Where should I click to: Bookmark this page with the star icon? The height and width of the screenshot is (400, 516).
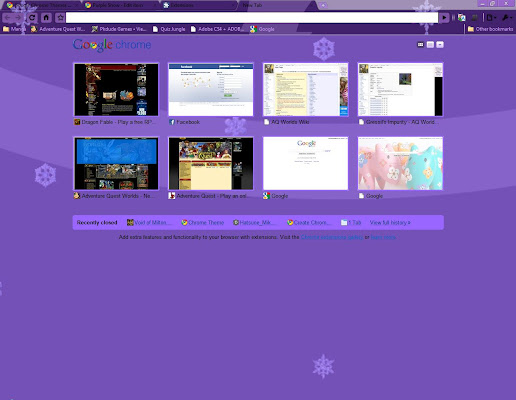(x=60, y=18)
